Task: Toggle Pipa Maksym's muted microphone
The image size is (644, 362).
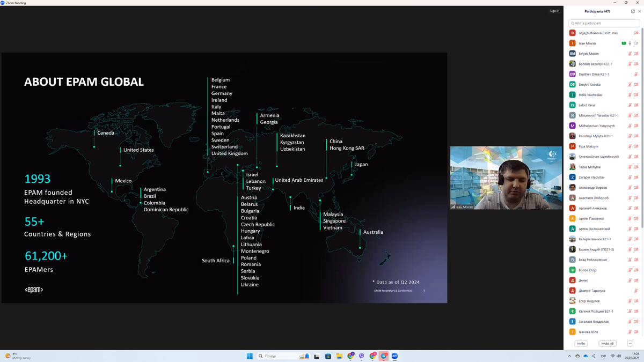Action: (630, 146)
